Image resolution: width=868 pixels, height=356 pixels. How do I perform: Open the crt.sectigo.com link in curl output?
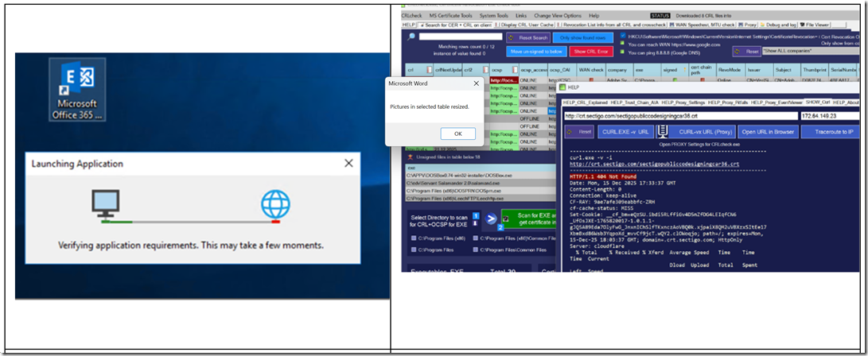pyautogui.click(x=654, y=164)
